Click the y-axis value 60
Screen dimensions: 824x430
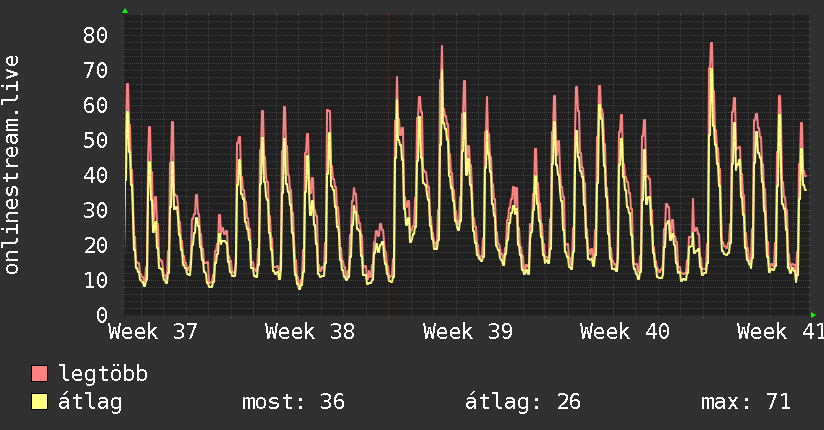pos(96,105)
